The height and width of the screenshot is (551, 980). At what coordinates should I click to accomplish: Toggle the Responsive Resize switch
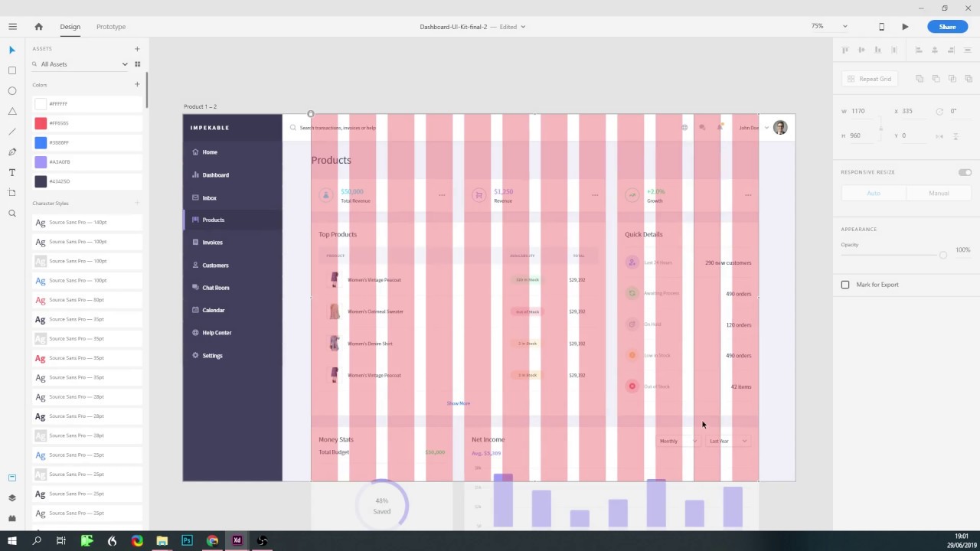[965, 172]
